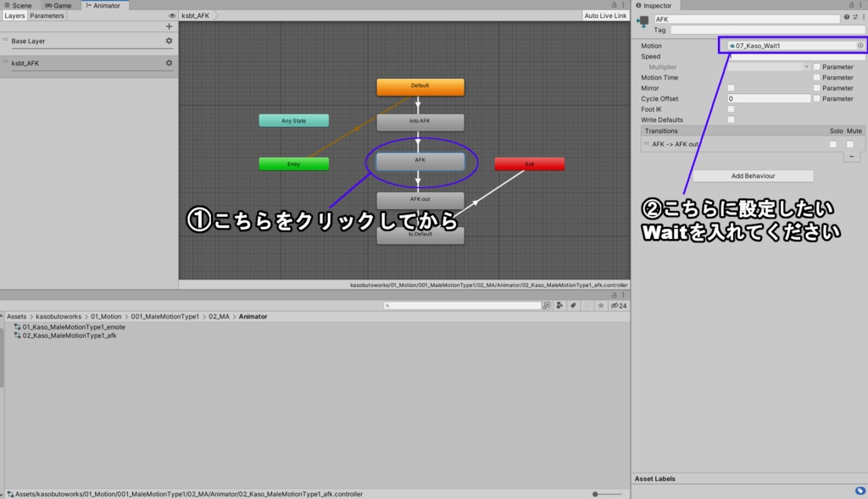Click the state name field AFK
Screen dimensions: 868x499
(747, 19)
